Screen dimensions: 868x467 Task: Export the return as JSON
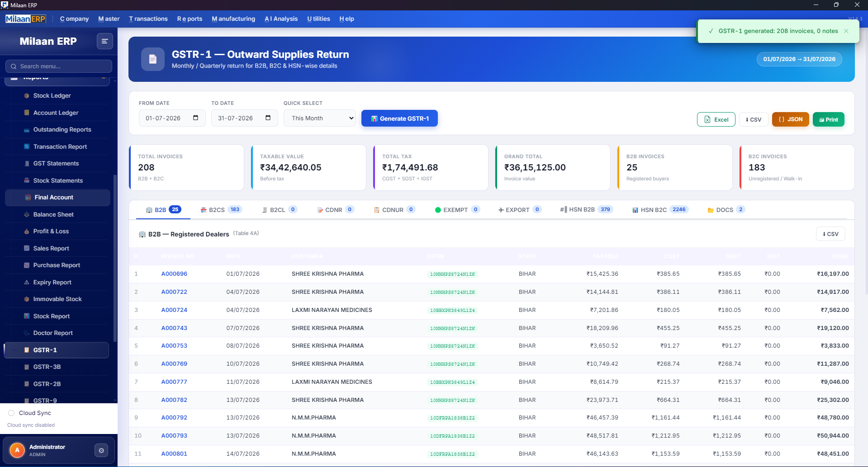790,119
